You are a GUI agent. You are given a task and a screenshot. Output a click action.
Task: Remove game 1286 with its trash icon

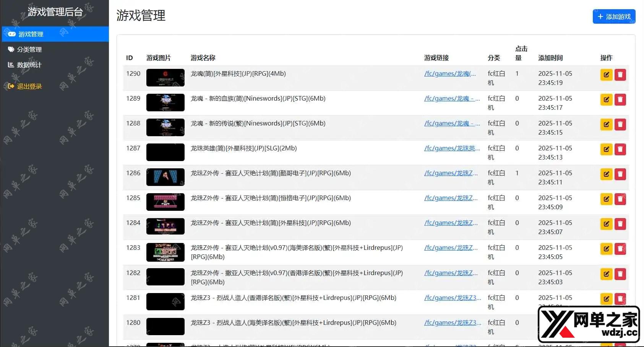[620, 174]
